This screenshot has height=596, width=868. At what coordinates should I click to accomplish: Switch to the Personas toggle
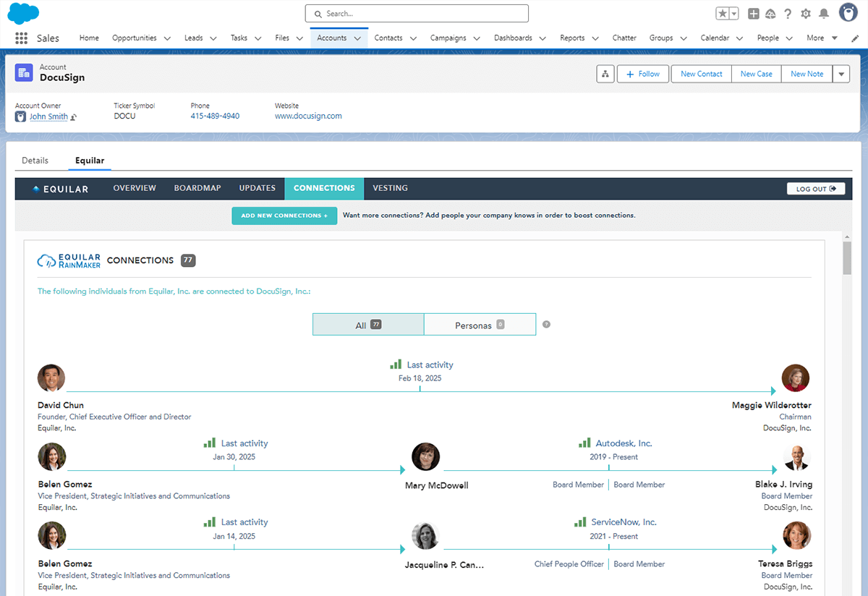pyautogui.click(x=480, y=325)
